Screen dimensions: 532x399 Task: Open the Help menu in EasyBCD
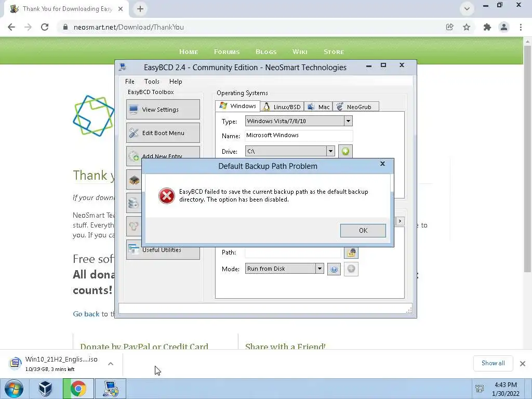176,82
